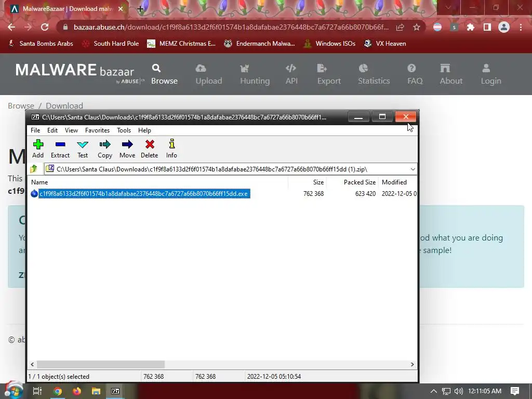Open the Santa Bombs Arabs bookmark
This screenshot has height=399, width=532.
tap(41, 44)
